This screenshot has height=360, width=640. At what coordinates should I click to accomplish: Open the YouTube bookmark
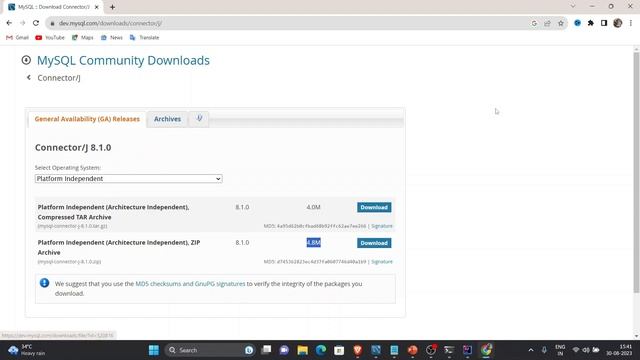coord(50,38)
